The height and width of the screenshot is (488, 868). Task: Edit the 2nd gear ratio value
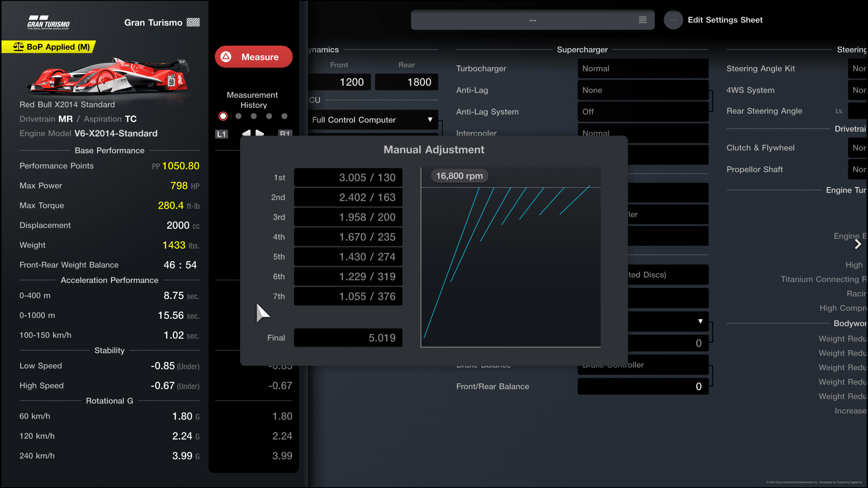[348, 197]
